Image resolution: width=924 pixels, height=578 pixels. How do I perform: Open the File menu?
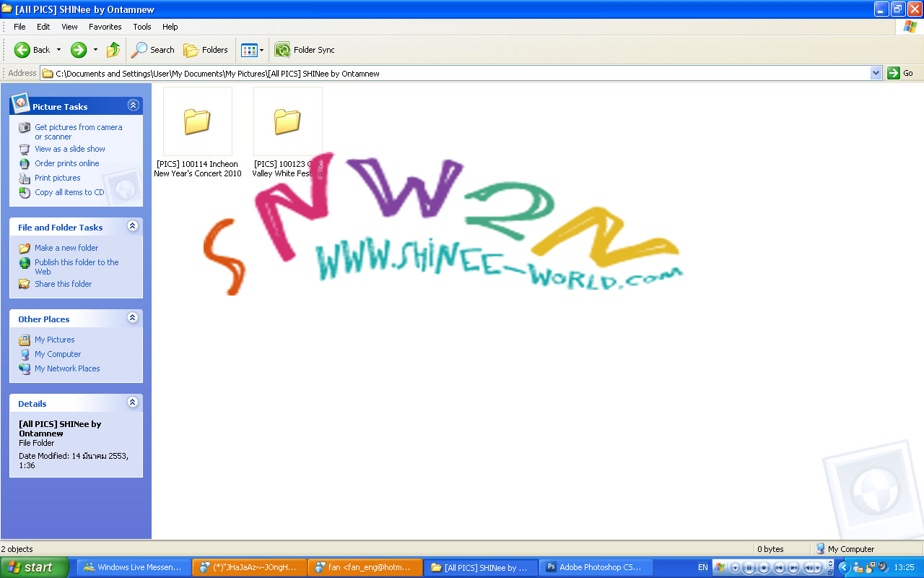[19, 27]
